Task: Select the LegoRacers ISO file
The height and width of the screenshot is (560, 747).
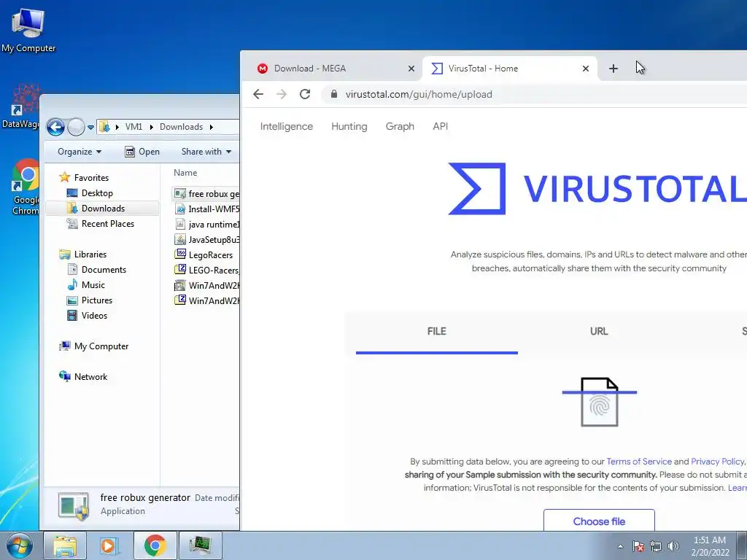Action: [204, 254]
